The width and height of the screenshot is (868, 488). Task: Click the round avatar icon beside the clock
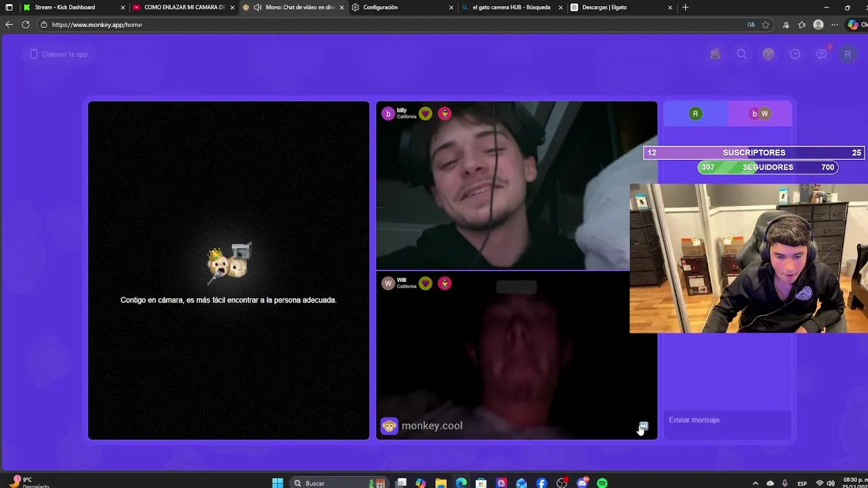[768, 54]
